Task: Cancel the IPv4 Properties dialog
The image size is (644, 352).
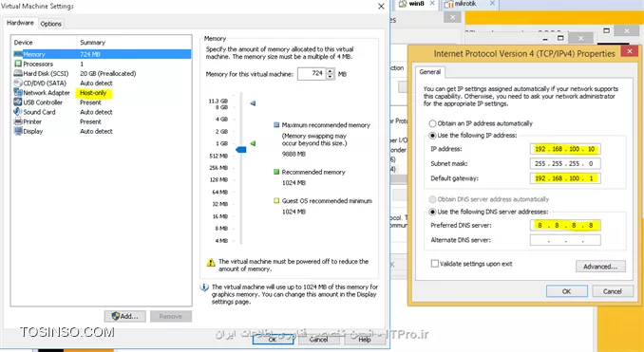Action: click(612, 291)
